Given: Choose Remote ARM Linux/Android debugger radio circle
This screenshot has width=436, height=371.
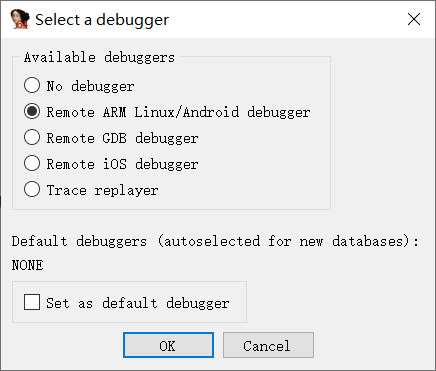Looking at the screenshot, I should pos(32,111).
